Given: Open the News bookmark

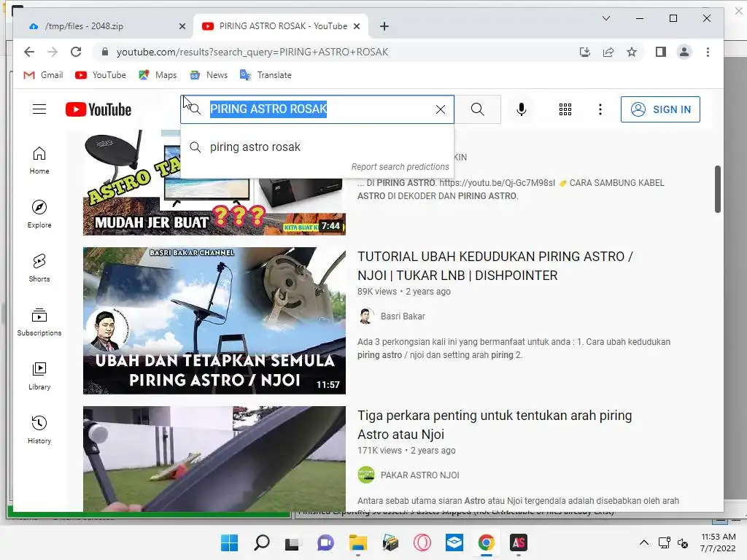Looking at the screenshot, I should [x=209, y=75].
